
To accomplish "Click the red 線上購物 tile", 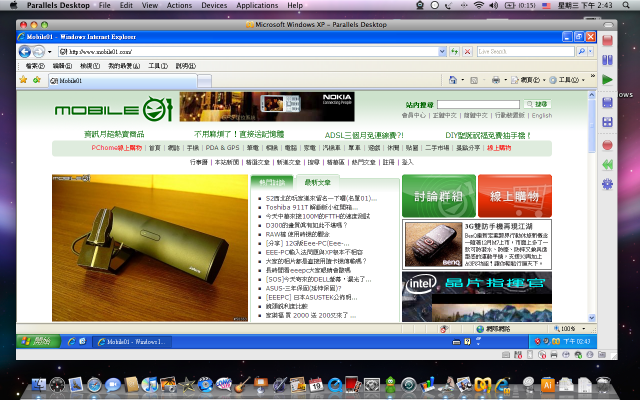I will (x=515, y=196).
